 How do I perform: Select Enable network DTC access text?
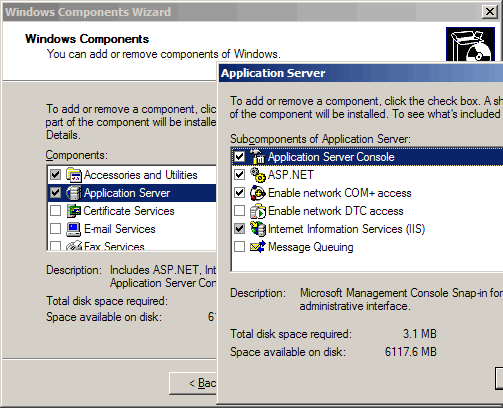[336, 211]
